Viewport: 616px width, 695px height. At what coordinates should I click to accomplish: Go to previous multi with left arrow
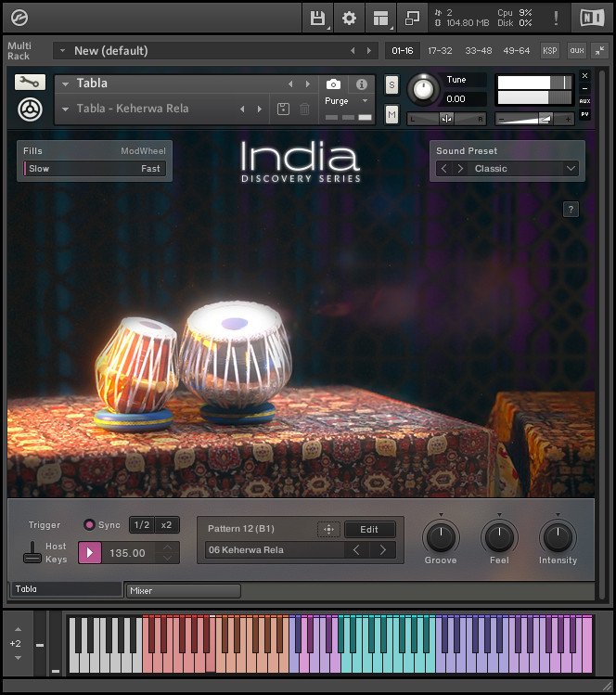pos(353,50)
